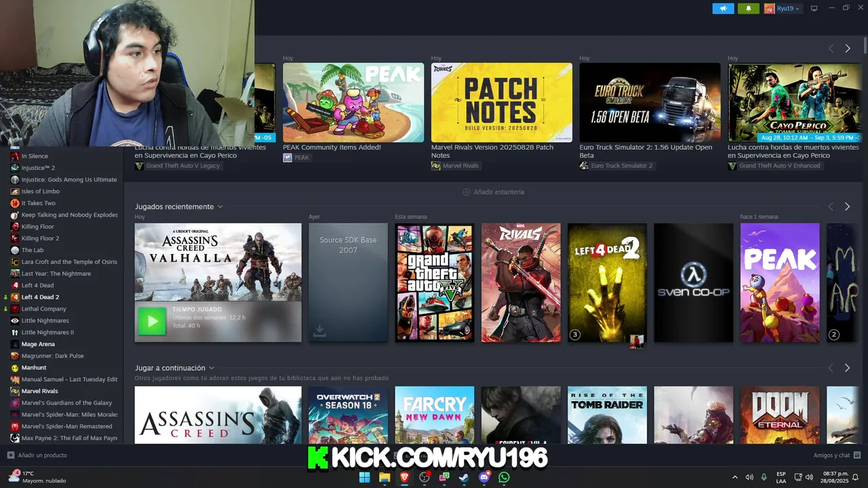Open OBS Studio from the taskbar
868x488 pixels.
pyautogui.click(x=425, y=477)
